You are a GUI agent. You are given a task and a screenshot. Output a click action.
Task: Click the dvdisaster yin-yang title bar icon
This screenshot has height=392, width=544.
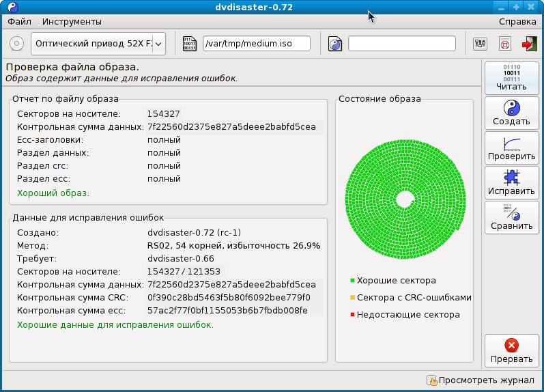tap(13, 8)
